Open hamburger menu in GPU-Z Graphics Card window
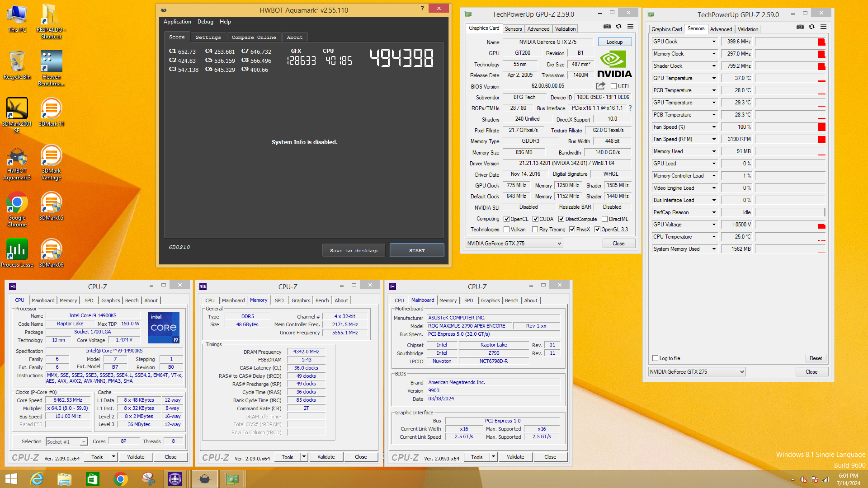Screen dimensions: 868x488 [x=630, y=27]
